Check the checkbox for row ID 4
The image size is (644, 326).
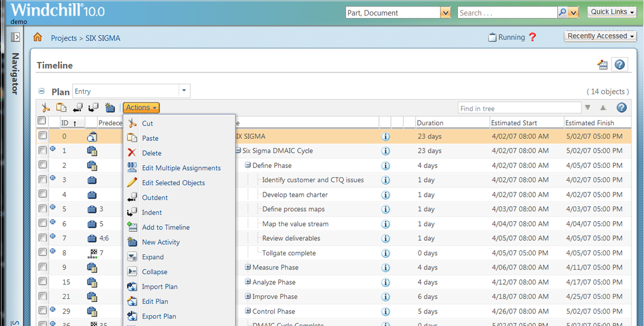pos(43,194)
